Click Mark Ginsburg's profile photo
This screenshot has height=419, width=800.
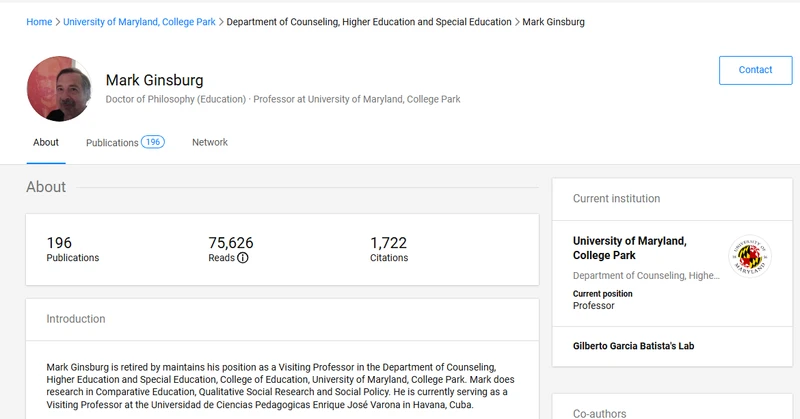point(59,89)
